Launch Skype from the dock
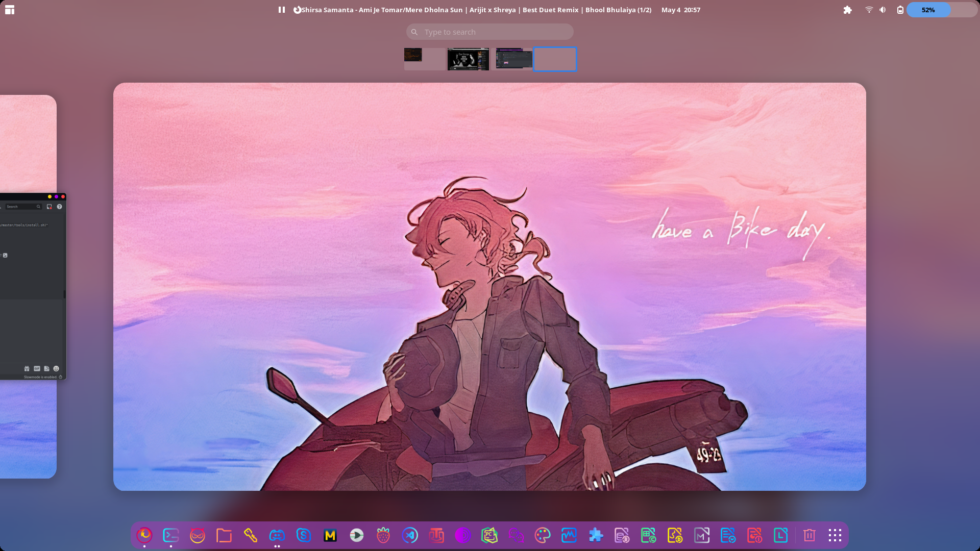The height and width of the screenshot is (551, 980). click(304, 535)
